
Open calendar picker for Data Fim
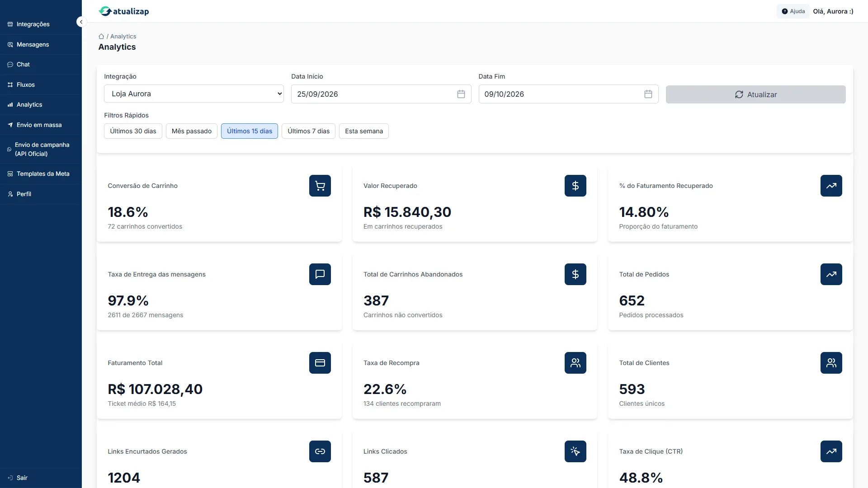coord(648,94)
